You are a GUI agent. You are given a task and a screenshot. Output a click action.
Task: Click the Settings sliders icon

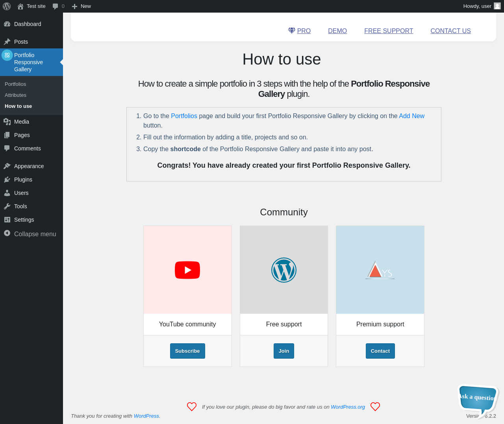[7, 220]
